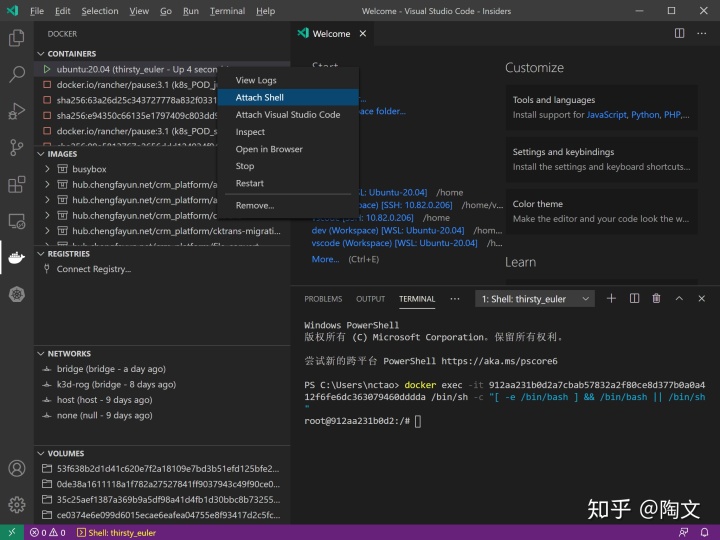
Task: Choose Open in Browser in the context menu
Action: click(288, 149)
